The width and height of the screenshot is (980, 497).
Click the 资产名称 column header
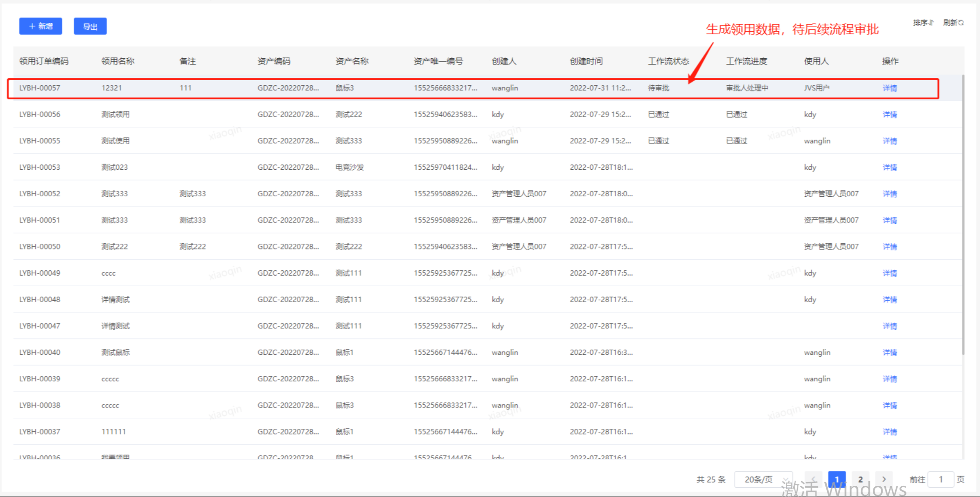point(352,61)
